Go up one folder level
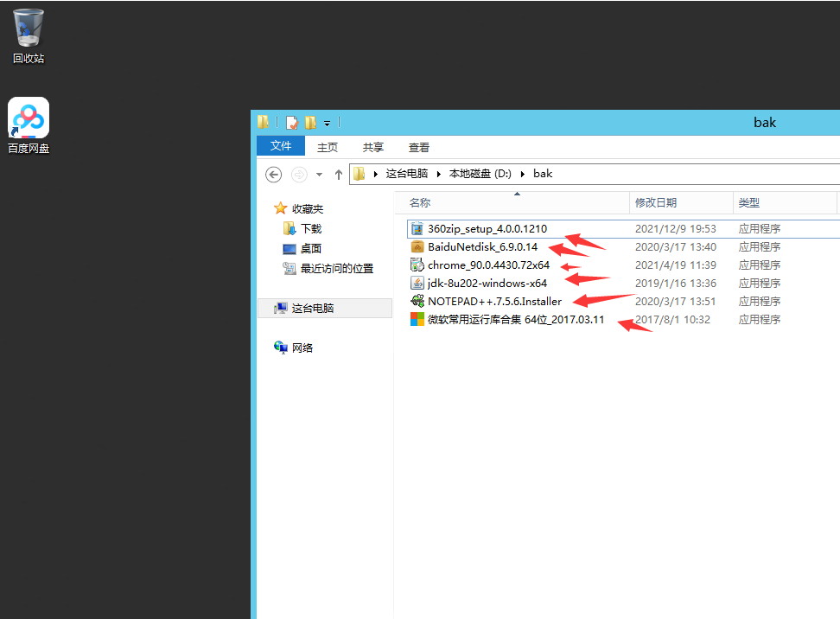Screen dimensions: 840x619 coord(338,175)
